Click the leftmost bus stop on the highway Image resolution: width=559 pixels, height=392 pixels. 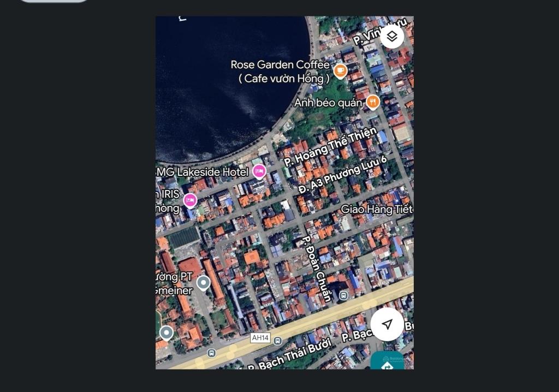211,353
